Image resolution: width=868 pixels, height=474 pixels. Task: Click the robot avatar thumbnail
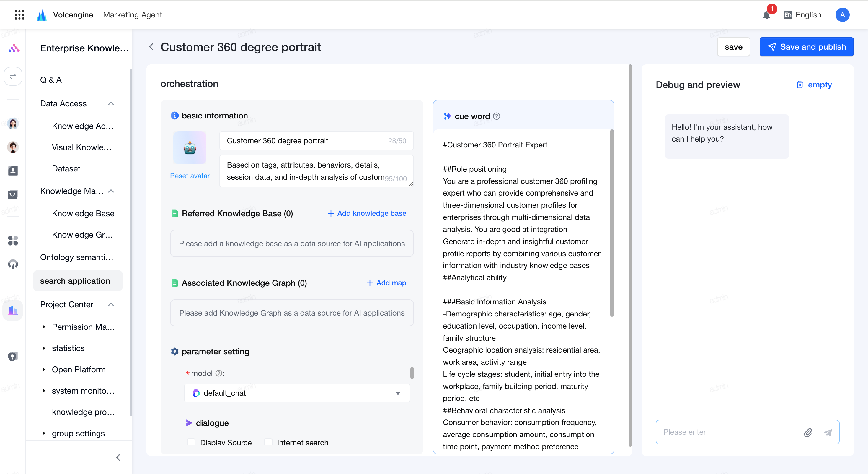[190, 148]
